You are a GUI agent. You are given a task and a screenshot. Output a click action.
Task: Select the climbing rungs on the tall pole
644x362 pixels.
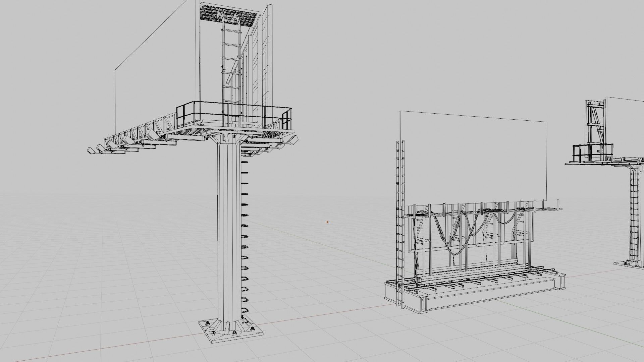pyautogui.click(x=245, y=236)
